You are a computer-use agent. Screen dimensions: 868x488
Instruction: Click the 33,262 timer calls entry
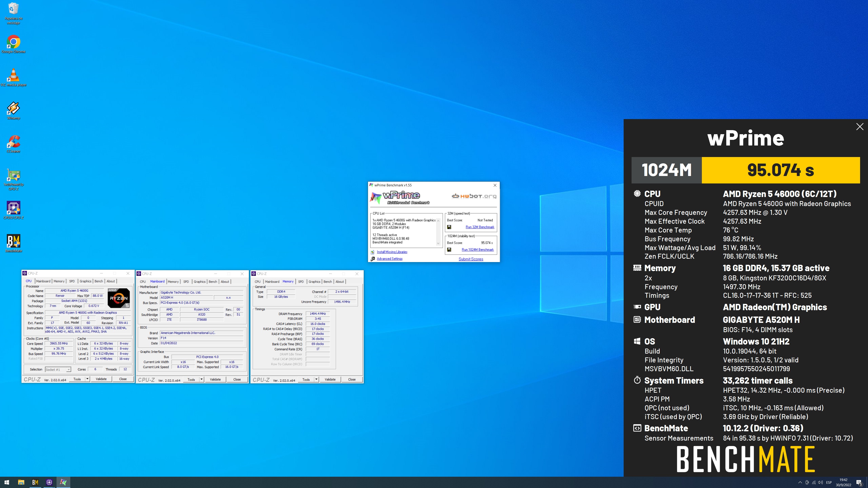point(757,380)
